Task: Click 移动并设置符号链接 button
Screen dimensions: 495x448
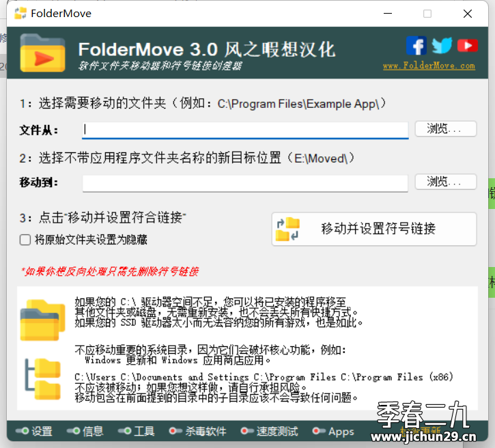Action: (x=374, y=229)
